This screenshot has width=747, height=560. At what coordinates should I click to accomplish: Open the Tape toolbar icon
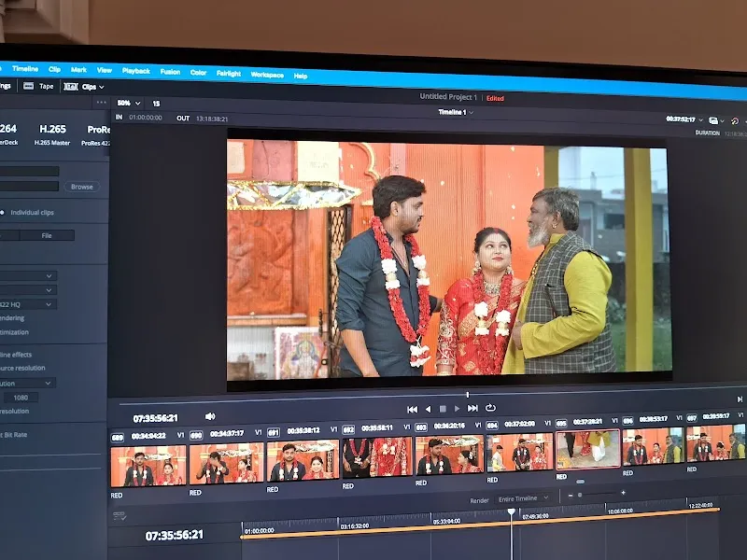(29, 86)
